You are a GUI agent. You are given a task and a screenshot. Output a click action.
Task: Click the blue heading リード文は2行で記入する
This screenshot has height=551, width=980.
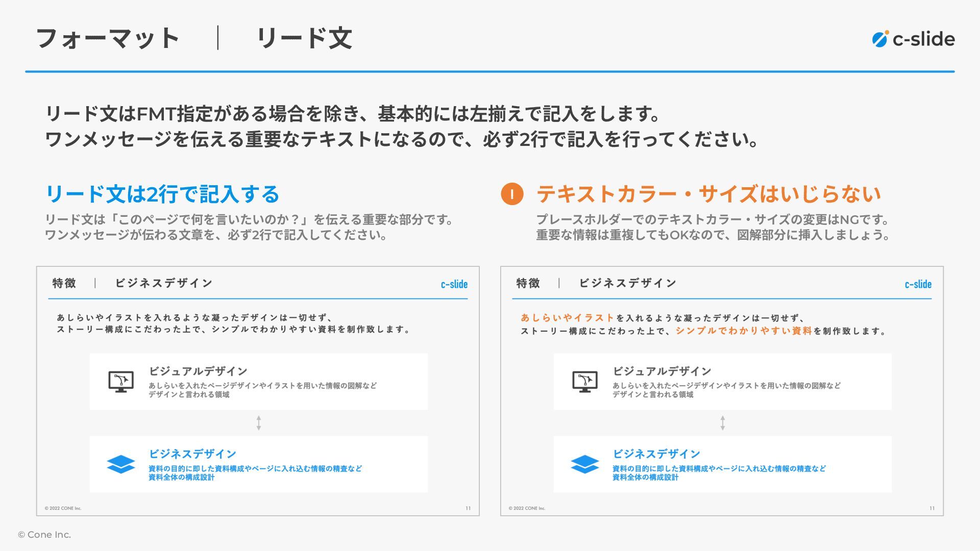162,194
